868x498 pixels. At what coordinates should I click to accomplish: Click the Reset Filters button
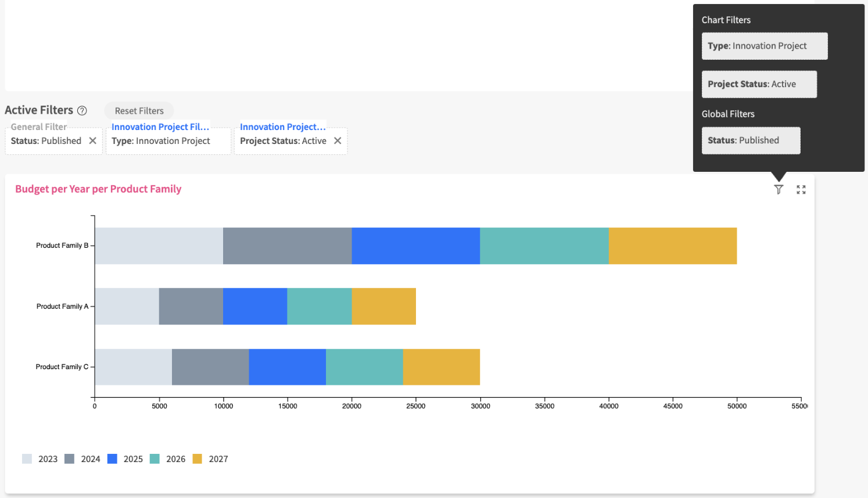(x=139, y=111)
